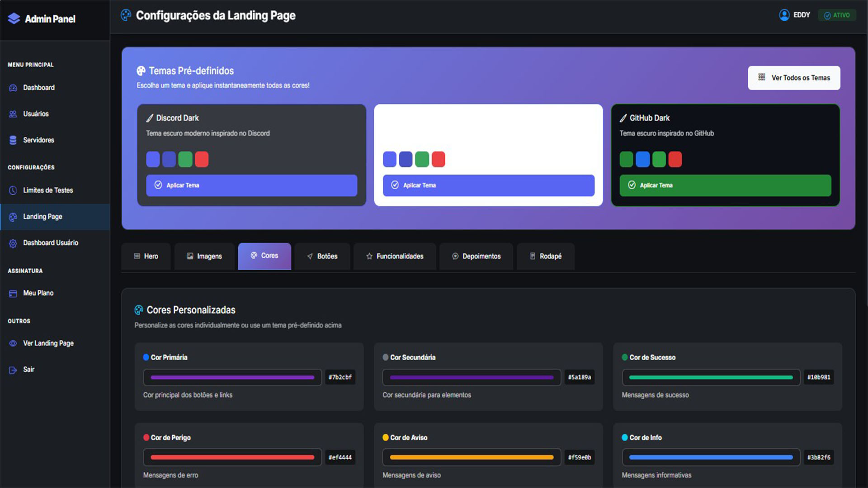The image size is (868, 488).
Task: Click the Usuários people icon
Action: (13, 114)
